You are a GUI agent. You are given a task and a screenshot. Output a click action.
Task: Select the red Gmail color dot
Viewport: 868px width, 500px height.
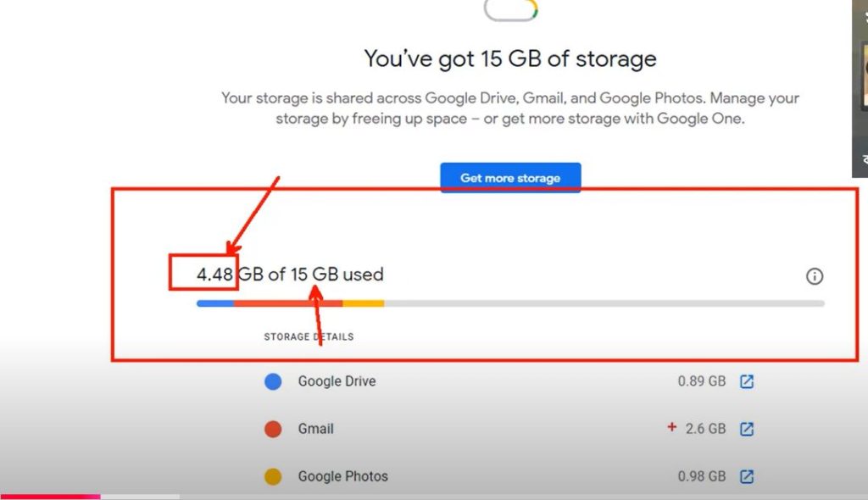(x=273, y=429)
